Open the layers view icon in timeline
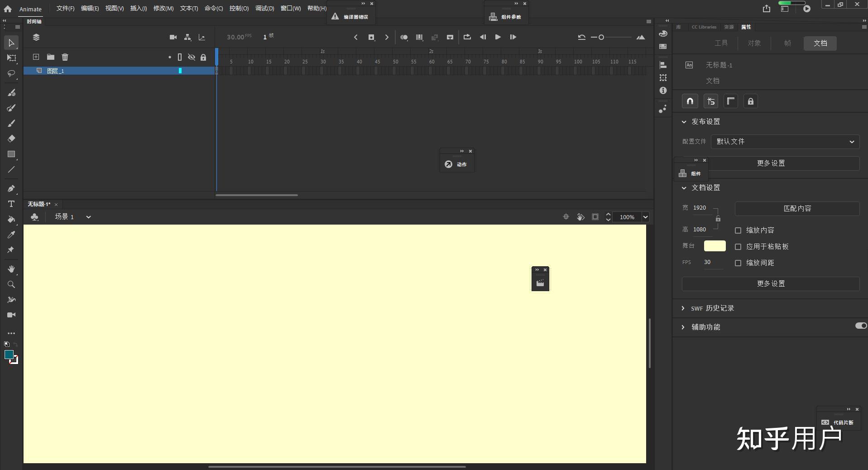The image size is (868, 470). (x=36, y=37)
